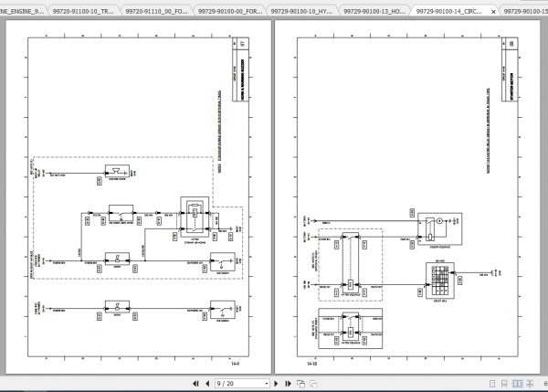Go to the next page
Image resolution: width=548 pixels, height=392 pixels.
coord(276,384)
